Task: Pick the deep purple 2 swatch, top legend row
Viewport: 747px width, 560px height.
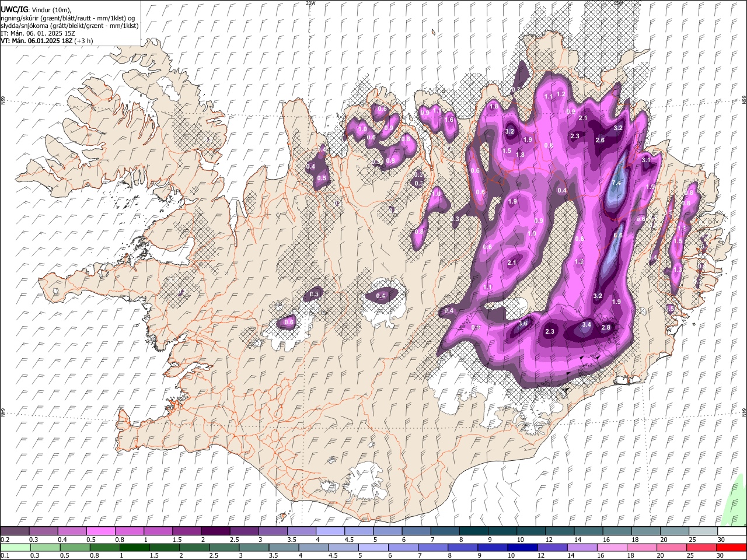Action: tap(215, 531)
